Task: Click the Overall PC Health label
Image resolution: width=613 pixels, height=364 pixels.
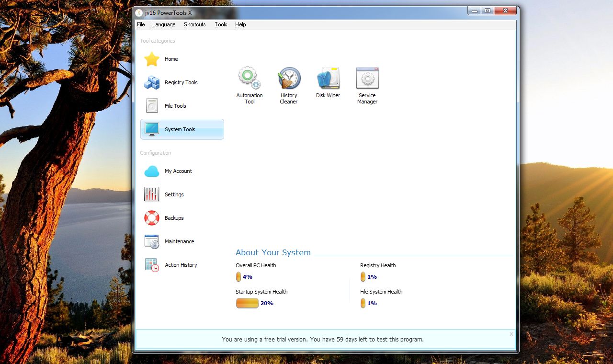Action: click(256, 265)
